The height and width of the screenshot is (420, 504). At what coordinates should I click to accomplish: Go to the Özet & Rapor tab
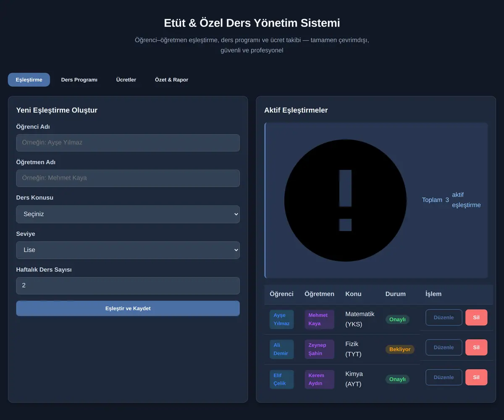[x=171, y=80]
